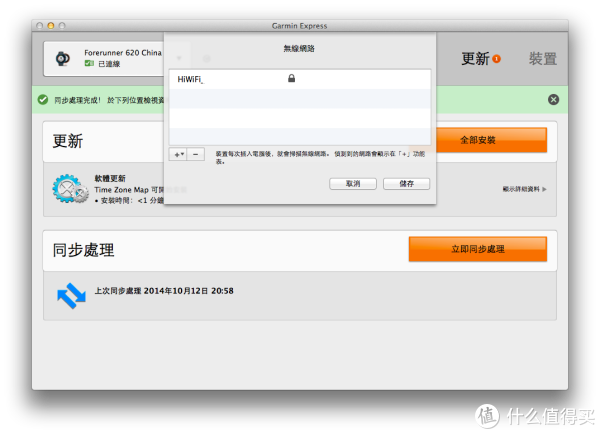600x434 pixels.
Task: Click last sync date 2014年10月12日 20:58
Action: click(189, 291)
